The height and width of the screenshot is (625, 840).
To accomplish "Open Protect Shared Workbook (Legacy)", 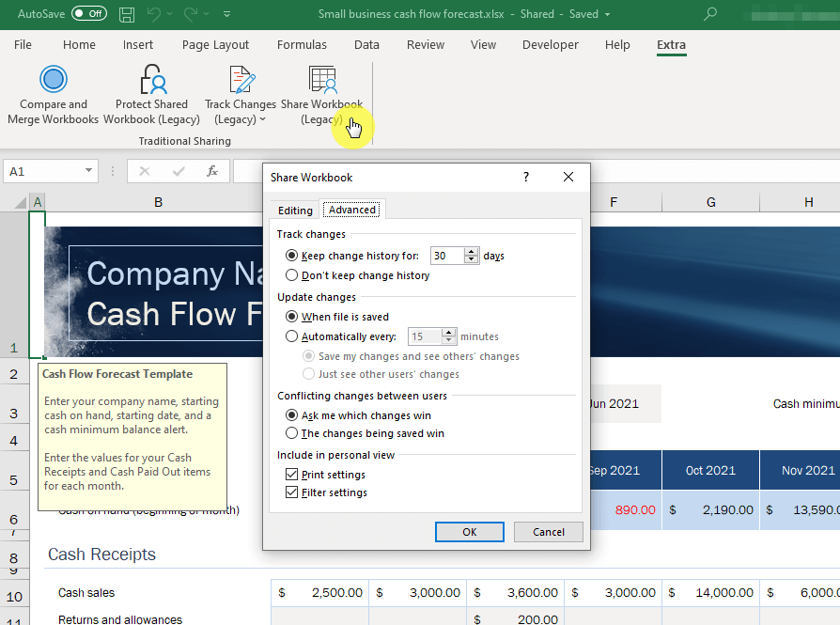I will tap(151, 94).
